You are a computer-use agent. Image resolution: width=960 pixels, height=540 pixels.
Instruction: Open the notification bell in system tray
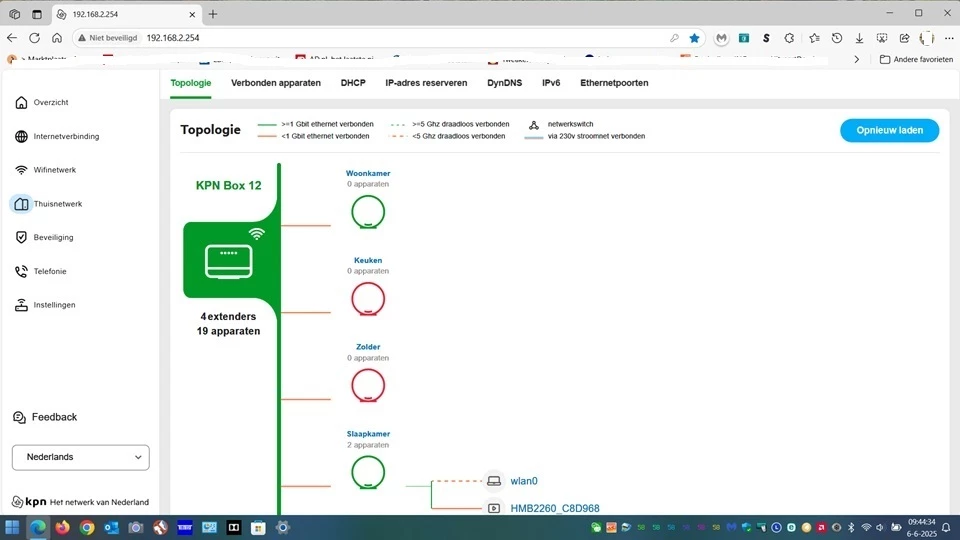coord(946,527)
